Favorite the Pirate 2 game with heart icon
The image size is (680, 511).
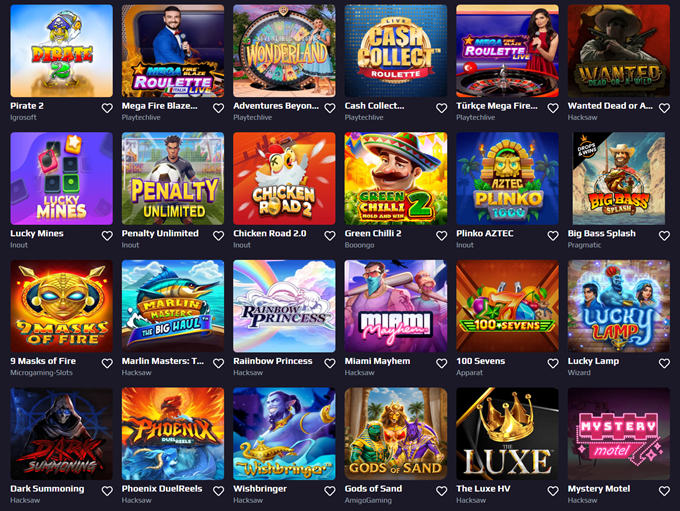click(x=107, y=108)
